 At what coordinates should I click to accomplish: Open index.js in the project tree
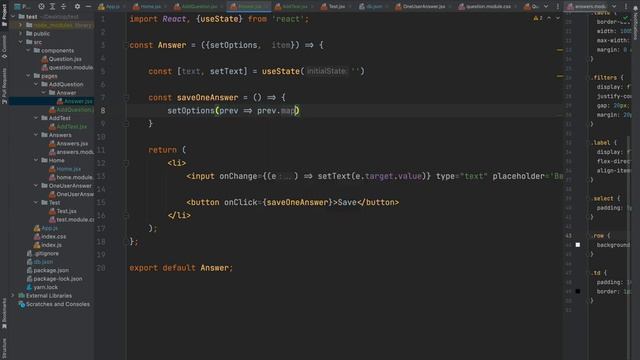(x=48, y=245)
